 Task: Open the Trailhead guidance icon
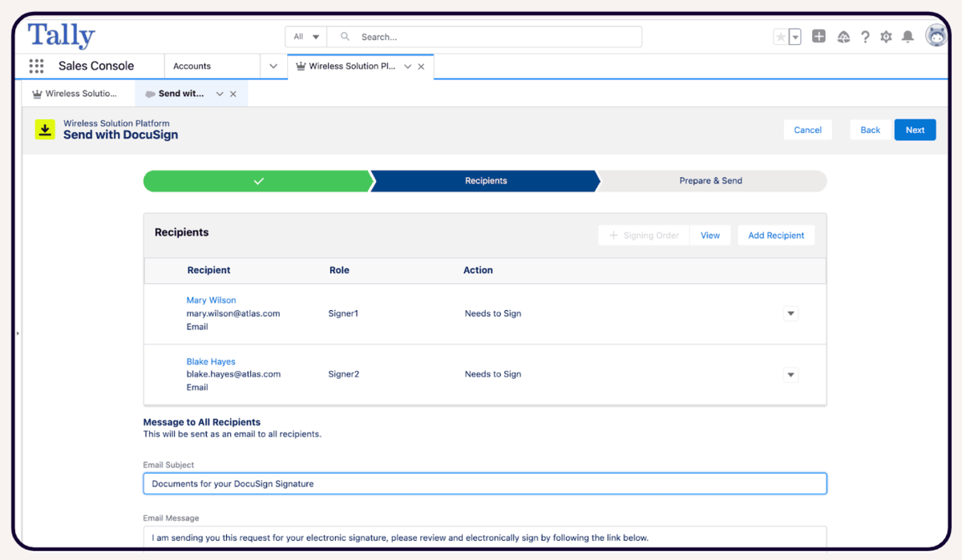[x=843, y=37]
